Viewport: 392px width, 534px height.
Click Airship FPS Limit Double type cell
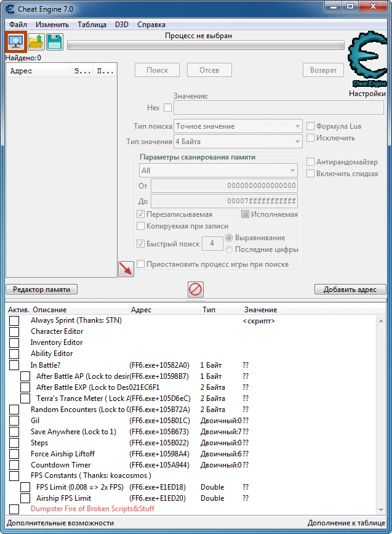coord(212,498)
